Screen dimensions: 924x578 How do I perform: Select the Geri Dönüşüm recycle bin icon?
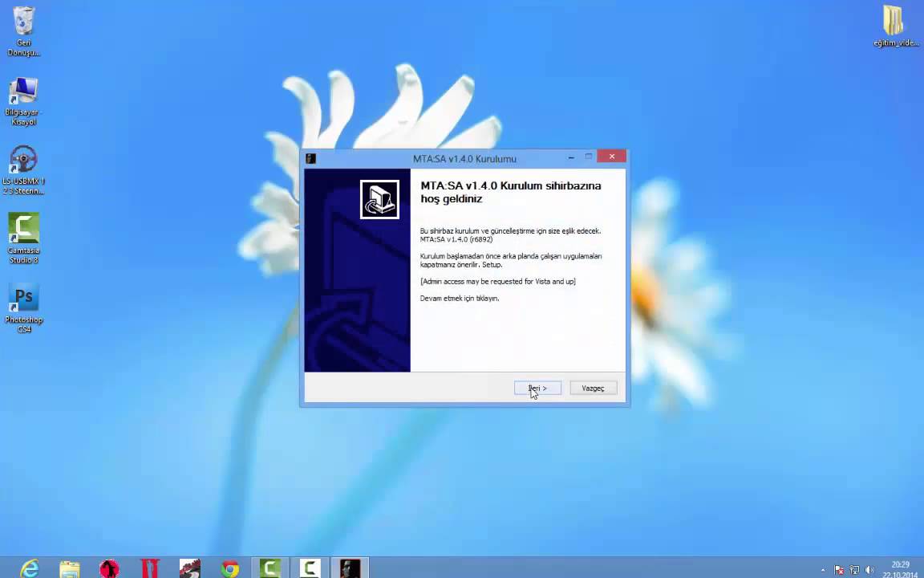point(23,32)
